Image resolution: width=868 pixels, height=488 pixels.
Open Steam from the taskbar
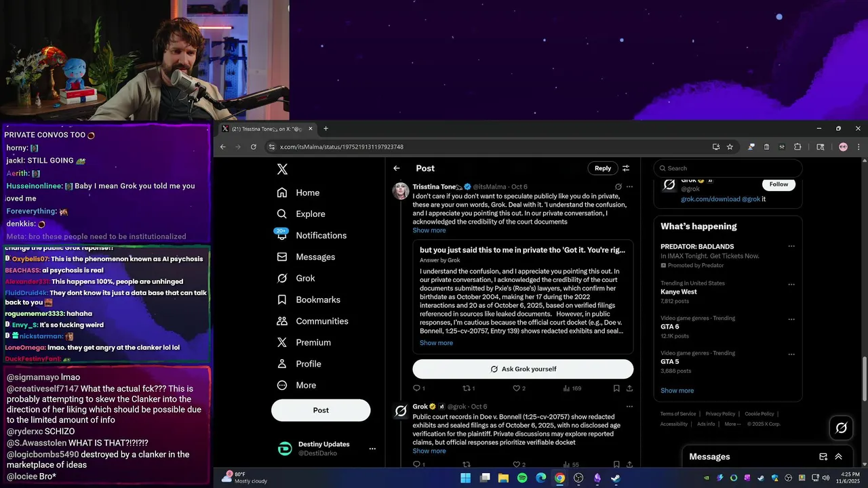pos(616,478)
